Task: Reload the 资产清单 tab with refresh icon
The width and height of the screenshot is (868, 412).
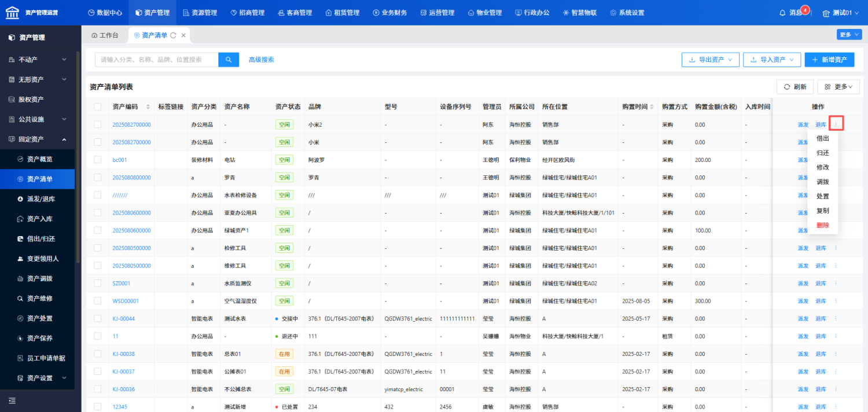Action: [173, 35]
